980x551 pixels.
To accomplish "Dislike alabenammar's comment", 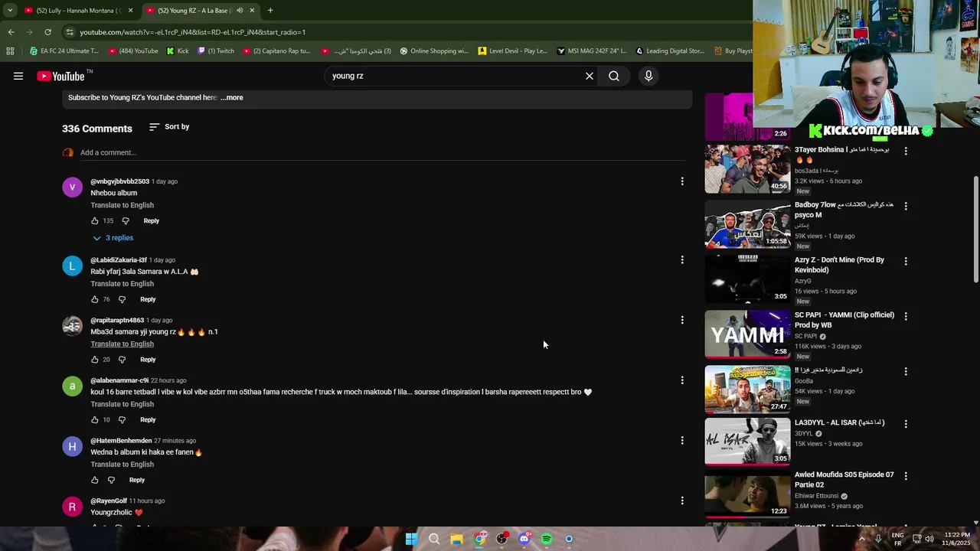I will 122,419.
